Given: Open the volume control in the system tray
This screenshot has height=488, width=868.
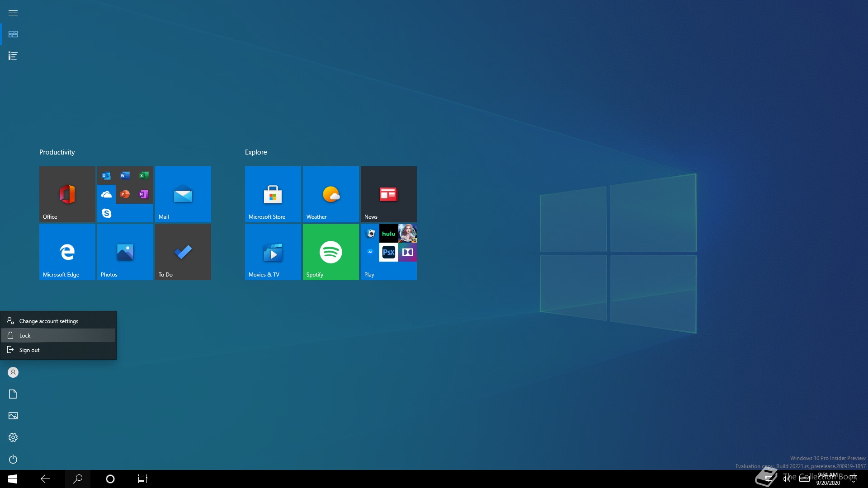Looking at the screenshot, I should pos(787,479).
